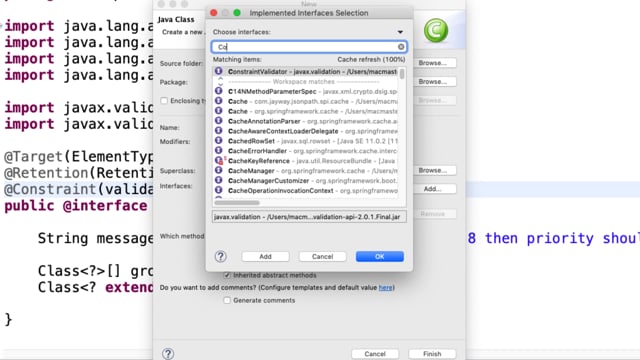Click interface icon beside CacheManagerCustomizer
This screenshot has height=360, width=640.
(219, 180)
